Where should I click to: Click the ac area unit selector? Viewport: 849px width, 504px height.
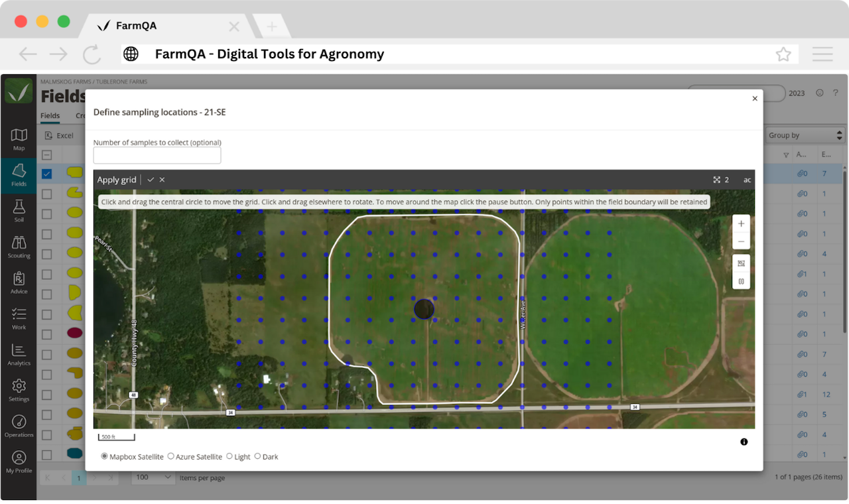[747, 180]
